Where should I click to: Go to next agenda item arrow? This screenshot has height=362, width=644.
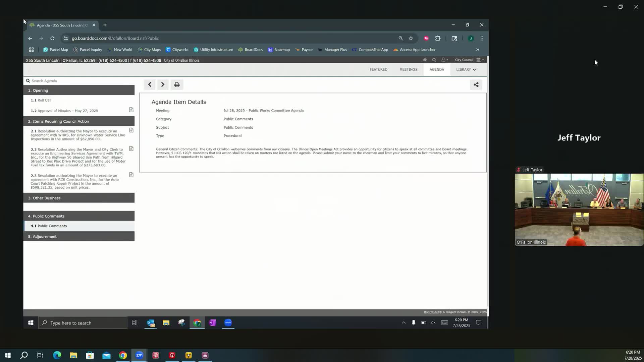click(x=163, y=85)
